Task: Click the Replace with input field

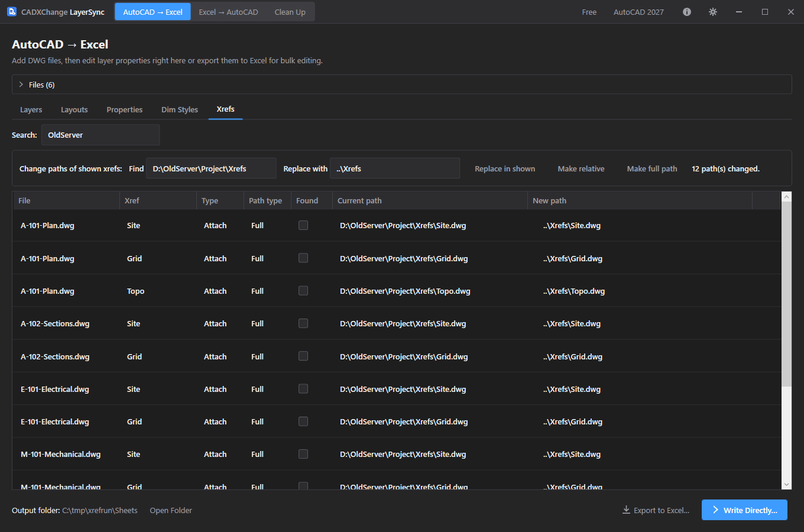Action: [395, 168]
